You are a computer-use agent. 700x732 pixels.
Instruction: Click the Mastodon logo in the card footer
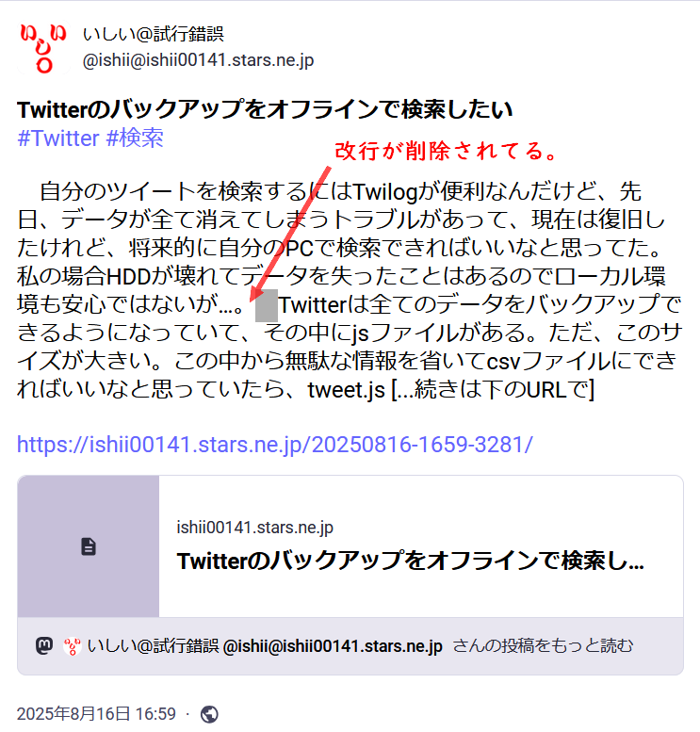point(44,645)
